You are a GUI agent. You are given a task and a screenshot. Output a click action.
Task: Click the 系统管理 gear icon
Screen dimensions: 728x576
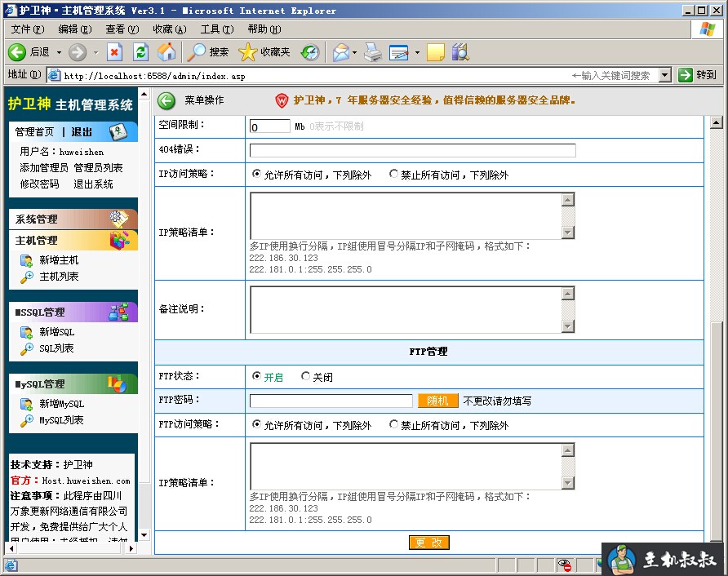(119, 219)
